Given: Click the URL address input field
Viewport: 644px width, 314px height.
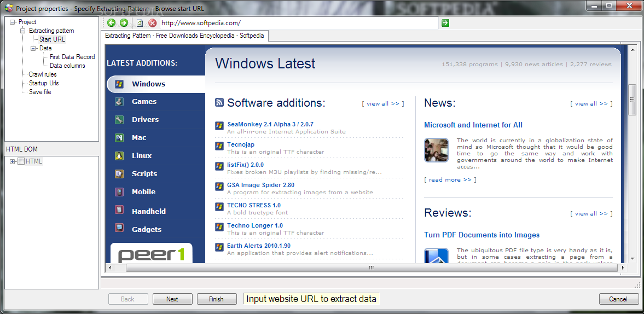Looking at the screenshot, I should tap(299, 23).
